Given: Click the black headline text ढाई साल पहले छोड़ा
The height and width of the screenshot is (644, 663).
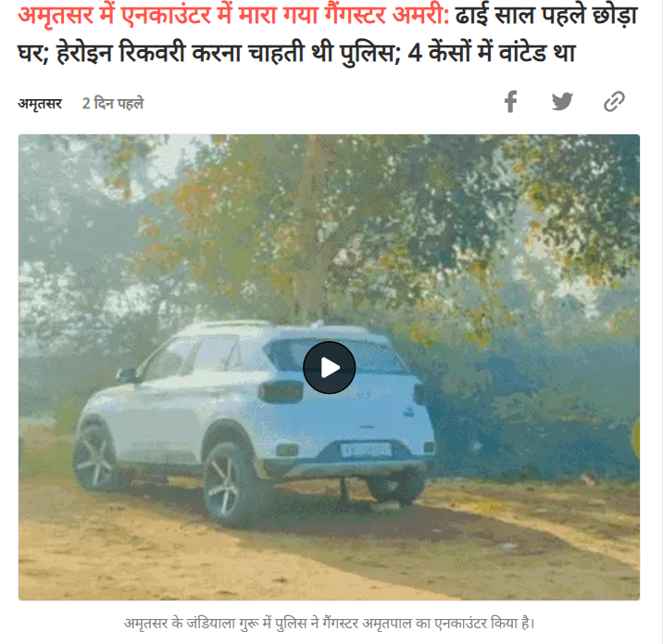Looking at the screenshot, I should (x=546, y=16).
